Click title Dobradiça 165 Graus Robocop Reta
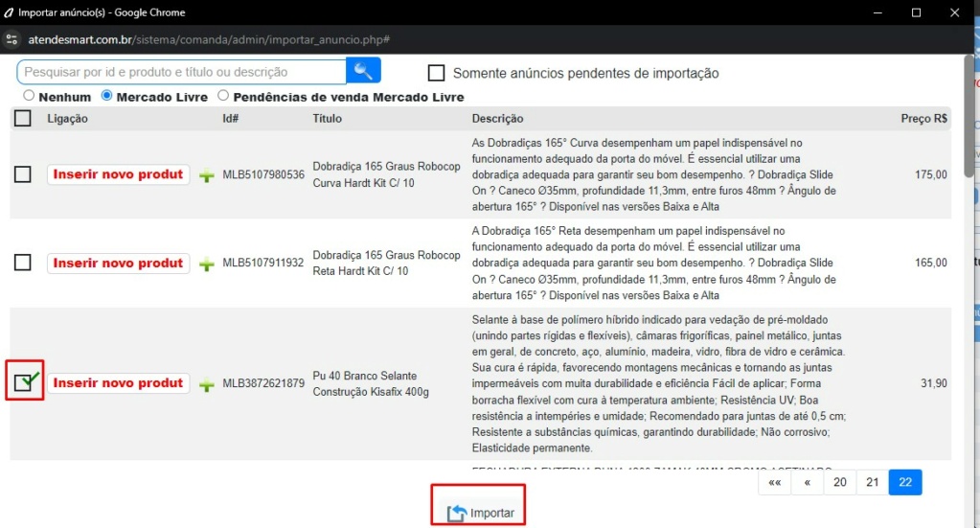 [x=386, y=264]
